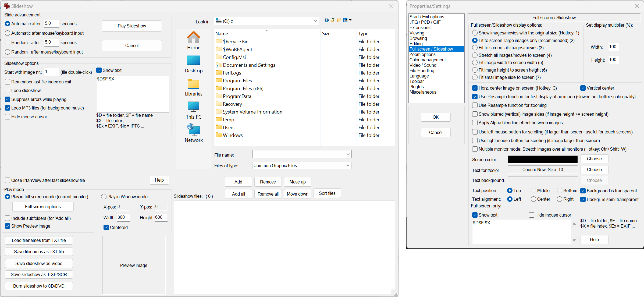Open the JPG / PCD / GIF settings category
Image resolution: width=644 pixels, height=297 pixels.
[425, 22]
